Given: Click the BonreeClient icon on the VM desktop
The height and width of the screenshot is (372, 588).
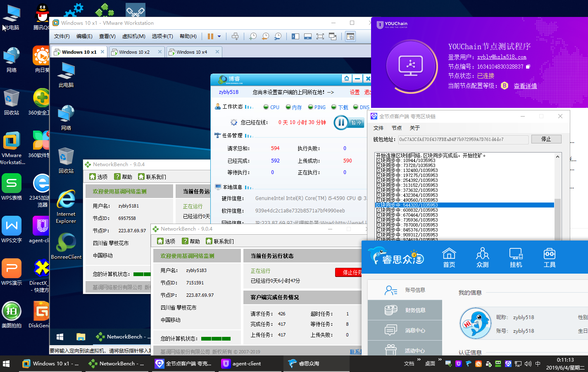Looking at the screenshot, I should [x=66, y=246].
